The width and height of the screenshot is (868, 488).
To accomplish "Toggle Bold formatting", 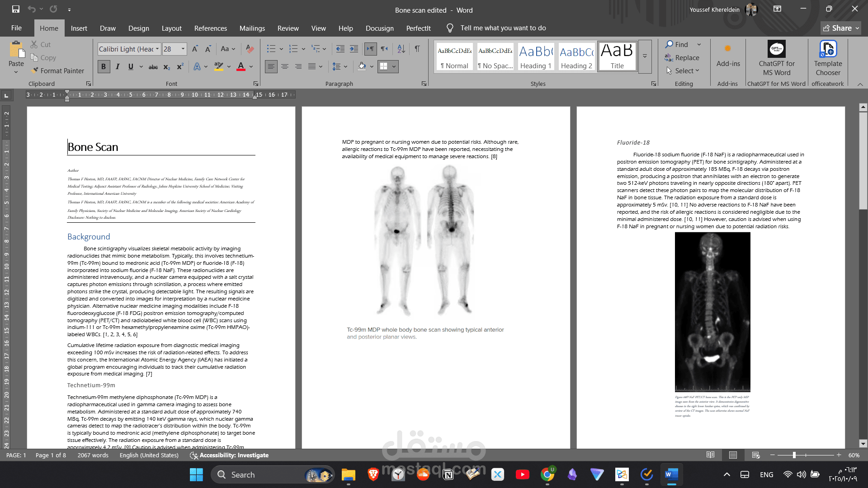I will [x=104, y=66].
